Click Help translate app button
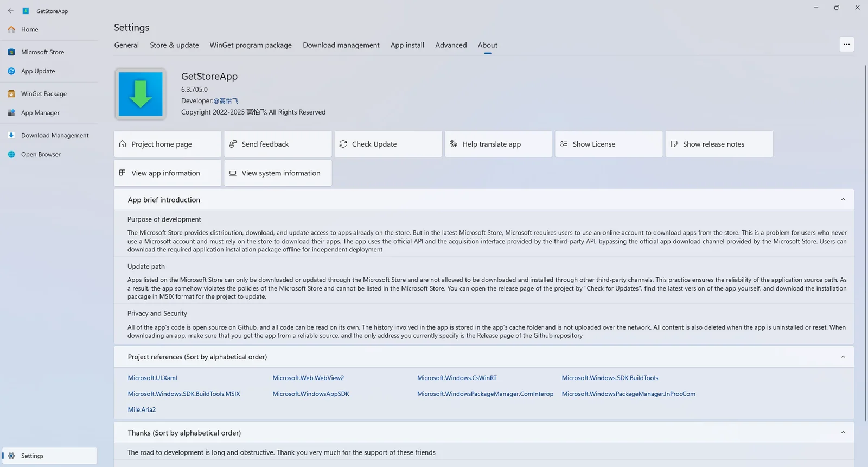The image size is (868, 467). click(499, 144)
